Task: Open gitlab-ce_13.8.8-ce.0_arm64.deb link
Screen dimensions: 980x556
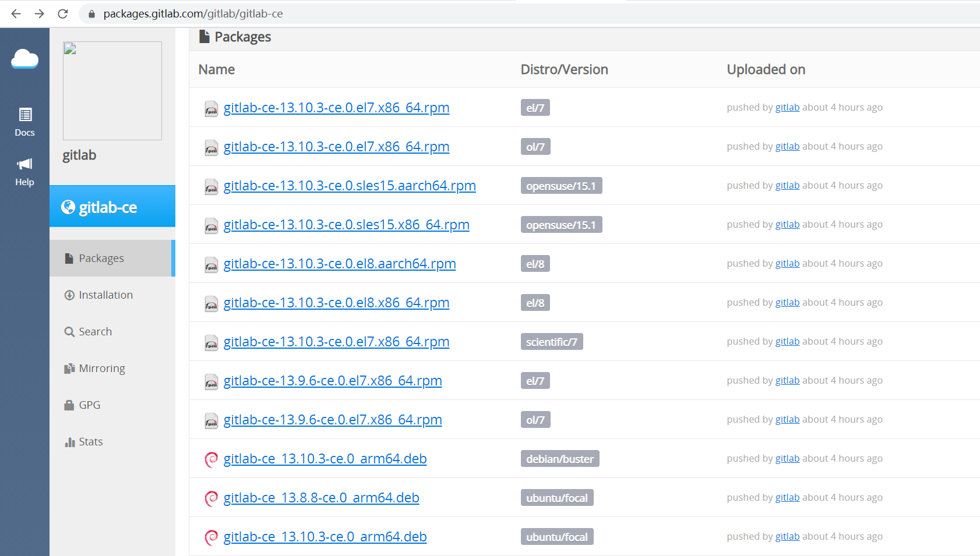Action: [321, 498]
